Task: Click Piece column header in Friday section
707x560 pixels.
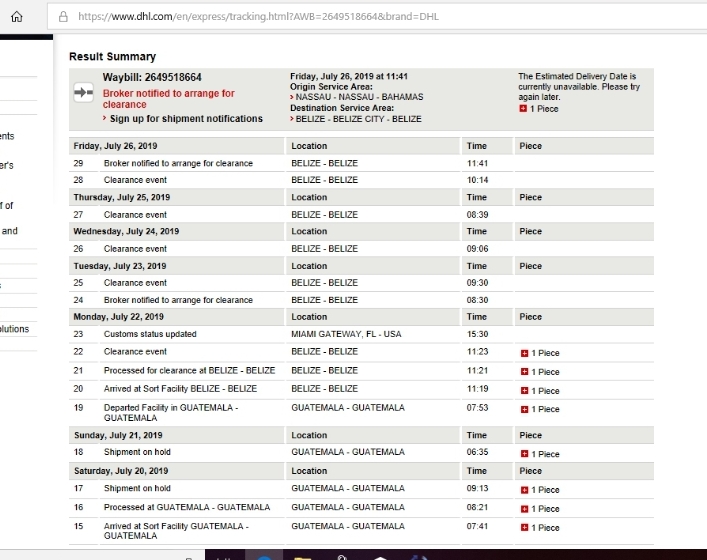Action: [x=531, y=146]
